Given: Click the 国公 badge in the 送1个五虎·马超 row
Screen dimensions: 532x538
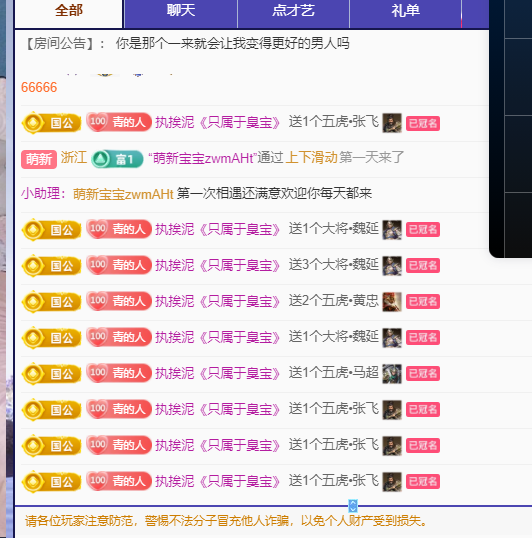Looking at the screenshot, I should pyautogui.click(x=51, y=374).
